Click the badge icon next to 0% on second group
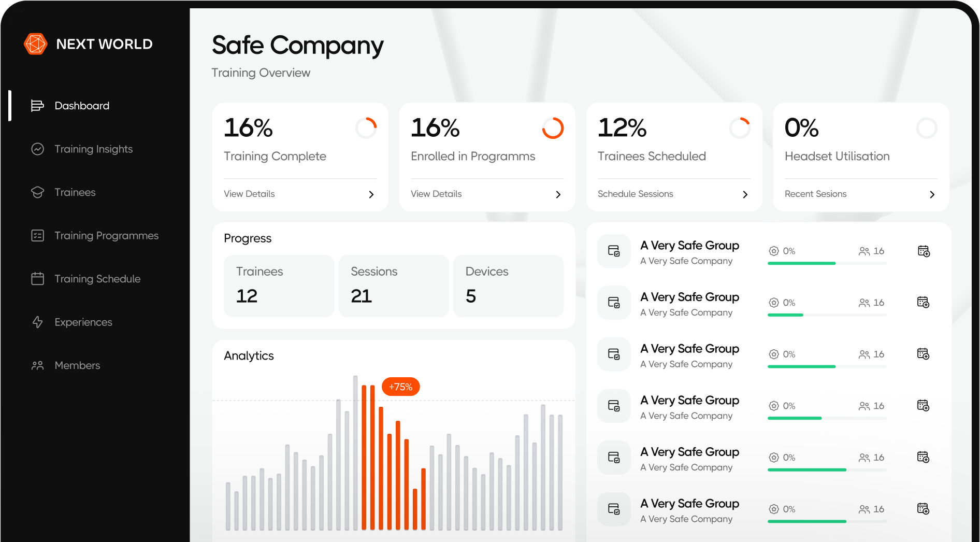Viewport: 980px width, 542px height. [774, 302]
